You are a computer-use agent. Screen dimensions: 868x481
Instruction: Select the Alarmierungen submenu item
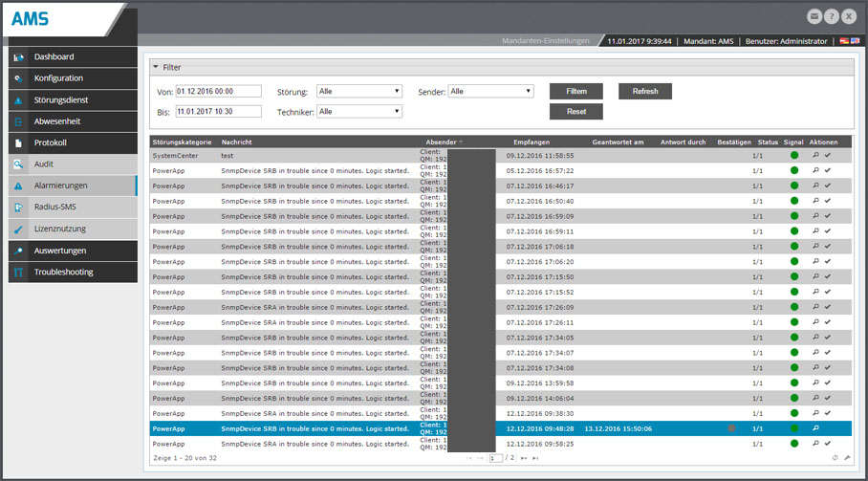73,186
